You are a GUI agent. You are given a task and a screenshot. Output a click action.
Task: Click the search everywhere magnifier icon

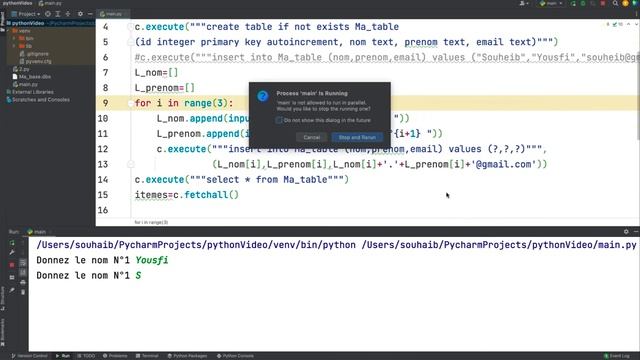coord(615,3)
